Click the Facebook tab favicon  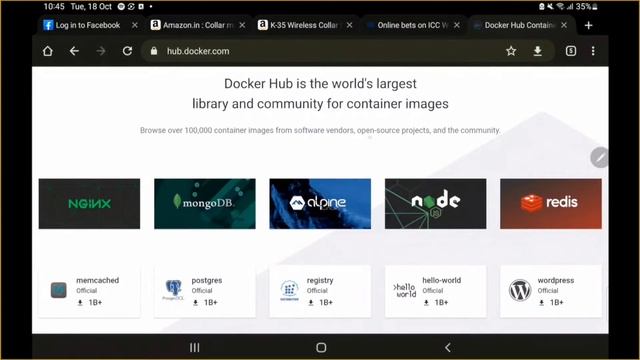48,25
